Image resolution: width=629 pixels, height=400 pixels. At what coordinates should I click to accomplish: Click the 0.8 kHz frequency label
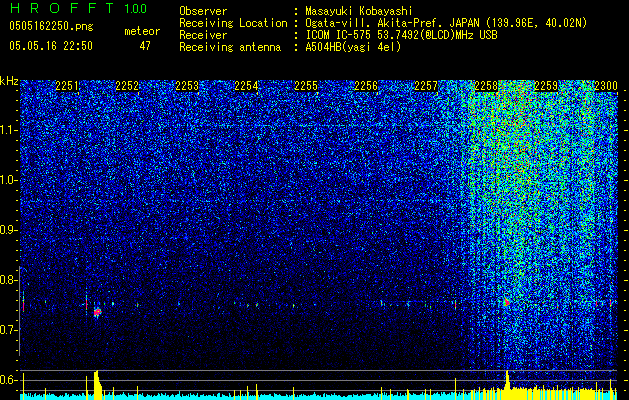[x=8, y=280]
